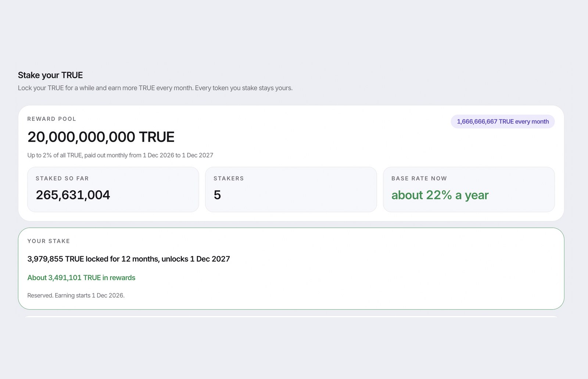
Task: Click the stakers count of 5
Action: click(217, 195)
